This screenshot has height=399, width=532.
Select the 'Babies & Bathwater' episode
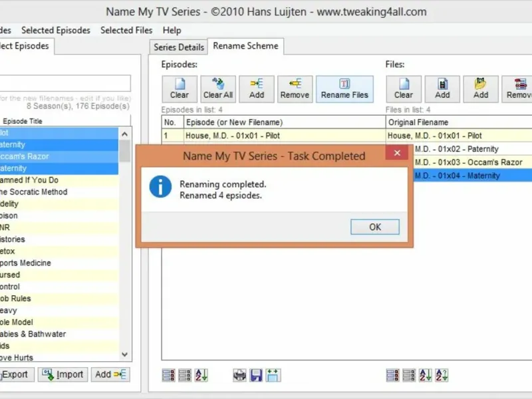coord(59,334)
